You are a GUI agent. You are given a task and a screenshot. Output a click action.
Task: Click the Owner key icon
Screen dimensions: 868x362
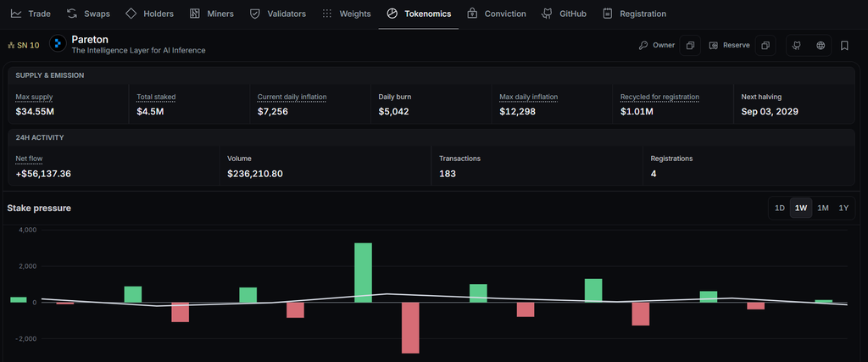coord(643,46)
